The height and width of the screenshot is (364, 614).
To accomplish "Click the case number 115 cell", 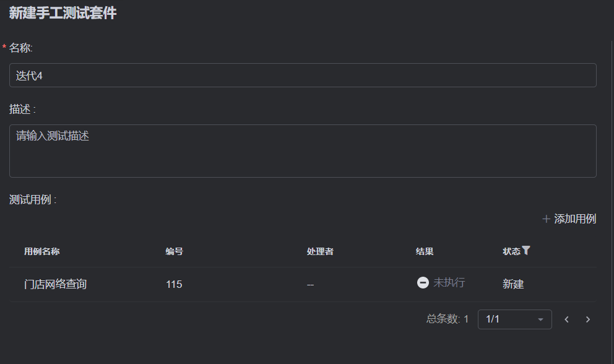I will pyautogui.click(x=174, y=284).
